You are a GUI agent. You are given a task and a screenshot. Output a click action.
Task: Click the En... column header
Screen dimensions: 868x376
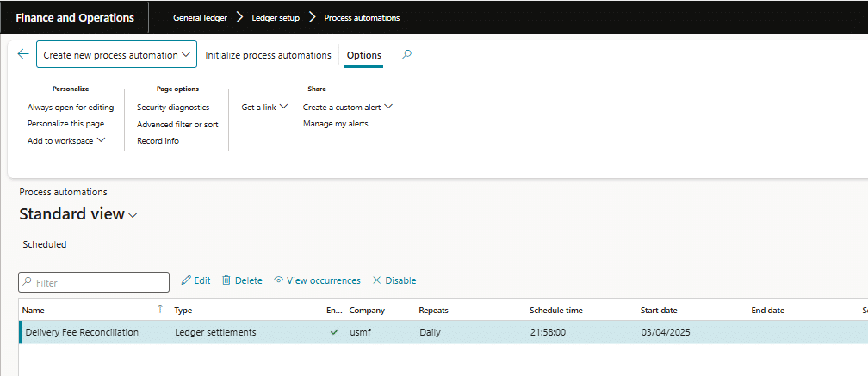click(x=334, y=311)
